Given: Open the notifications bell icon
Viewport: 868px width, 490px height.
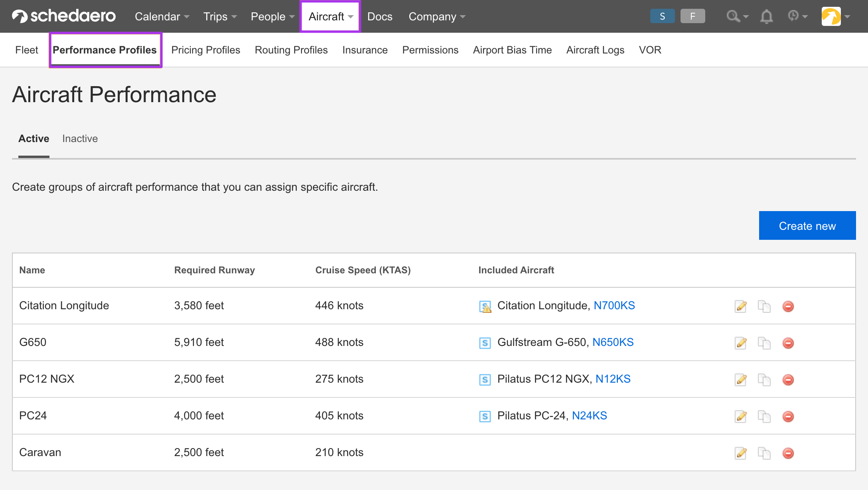Looking at the screenshot, I should click(766, 16).
